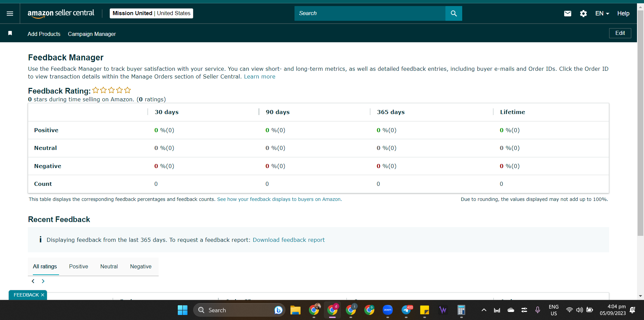The height and width of the screenshot is (320, 644).
Task: Click ENG US input language indicator
Action: [x=554, y=310]
